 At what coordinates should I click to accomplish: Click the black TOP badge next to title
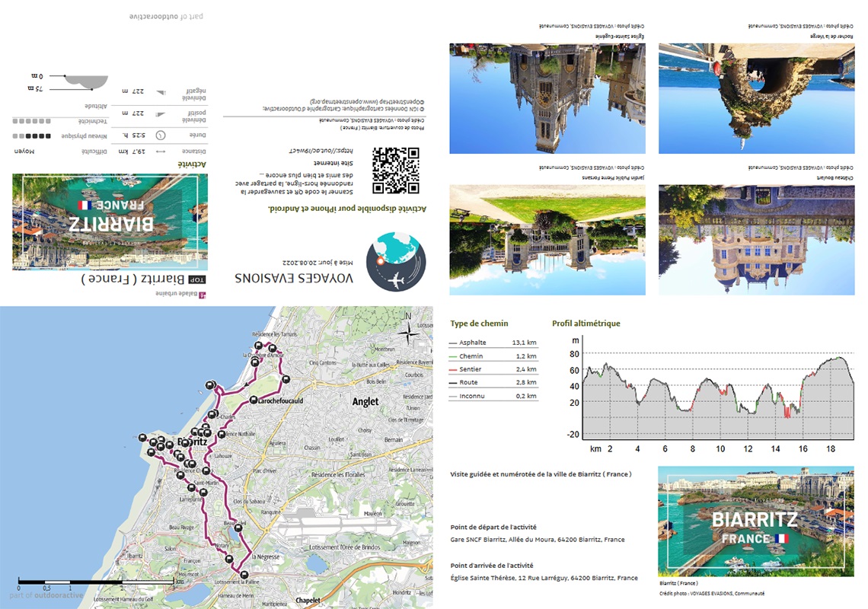point(197,279)
